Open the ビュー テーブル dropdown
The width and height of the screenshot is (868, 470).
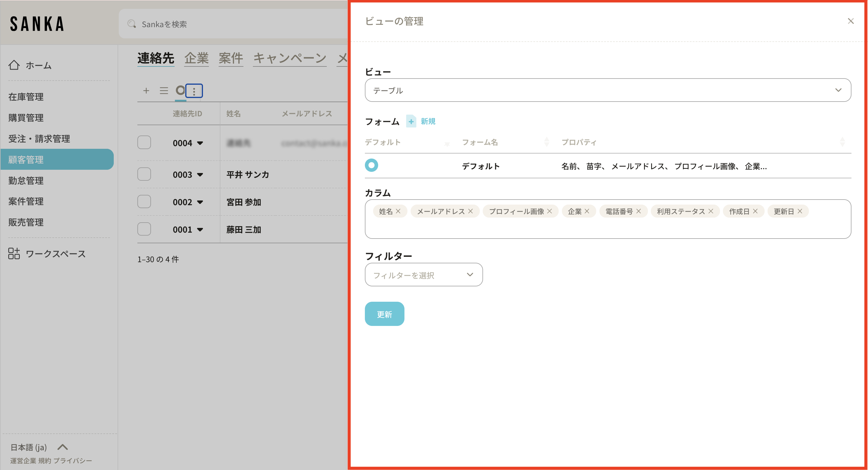click(607, 90)
